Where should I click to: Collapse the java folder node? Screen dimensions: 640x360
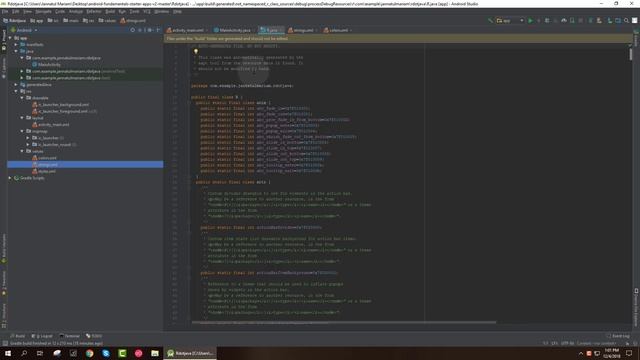point(16,51)
